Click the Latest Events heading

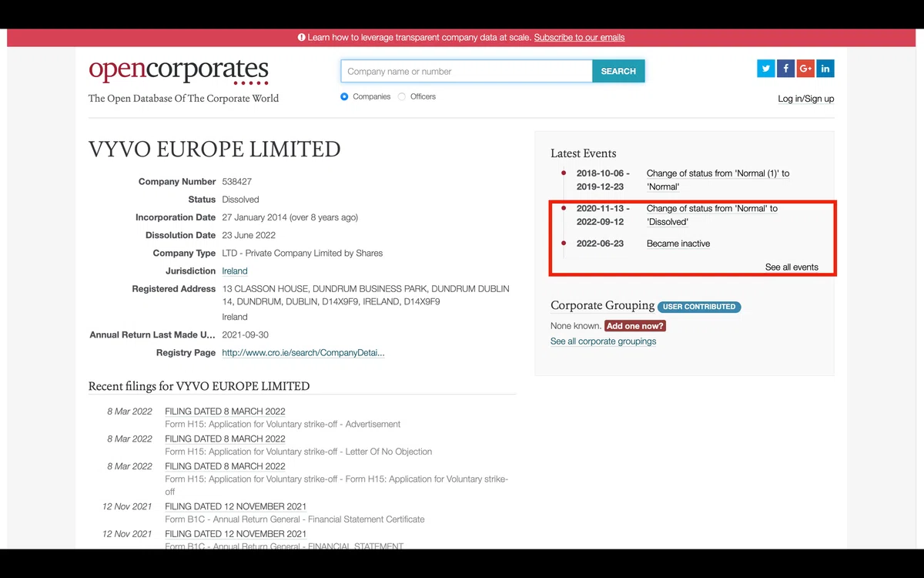click(584, 153)
